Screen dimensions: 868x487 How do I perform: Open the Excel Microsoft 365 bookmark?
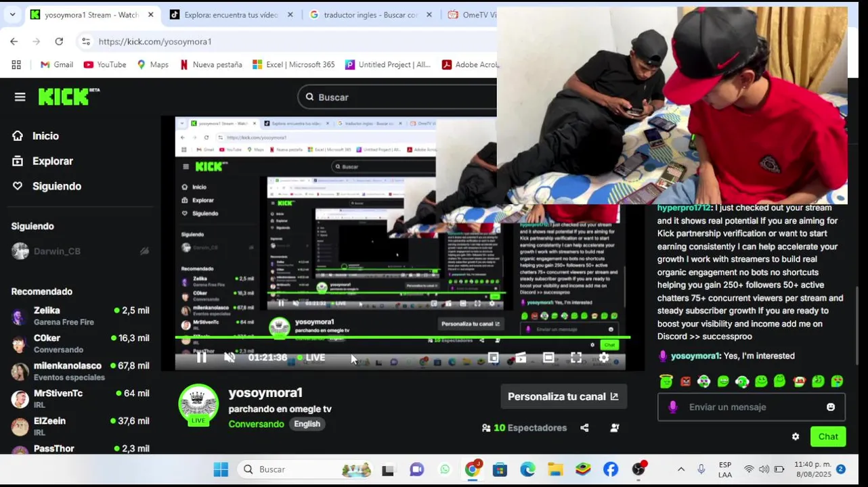pos(293,65)
